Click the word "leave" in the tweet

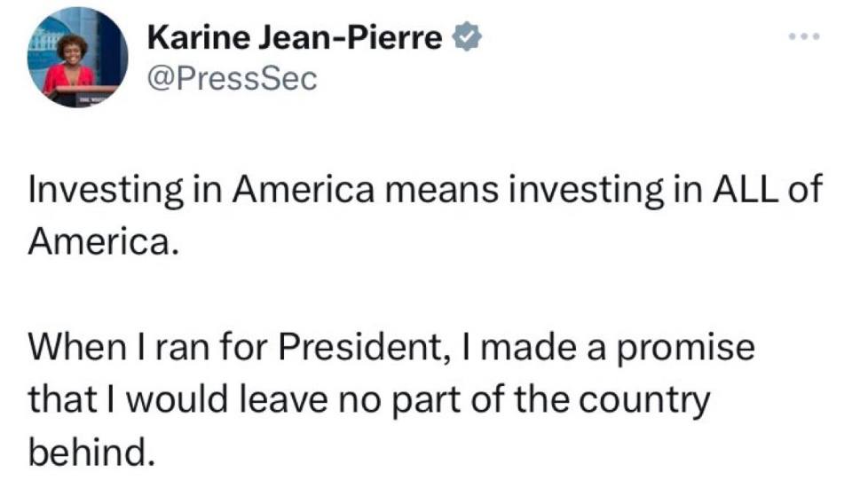coord(289,399)
